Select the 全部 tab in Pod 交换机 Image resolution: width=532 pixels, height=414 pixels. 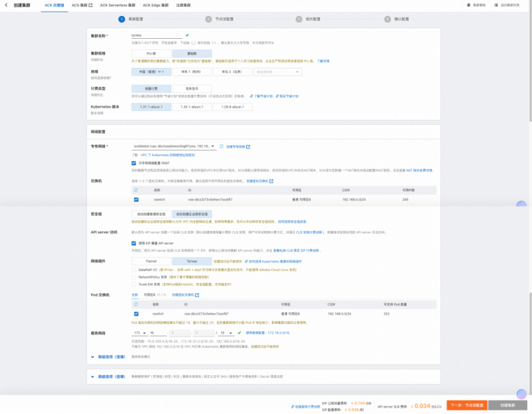[135, 295]
